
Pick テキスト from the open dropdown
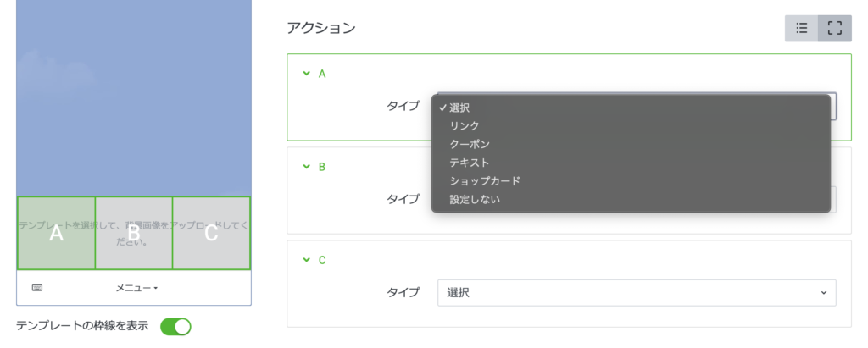pos(470,163)
